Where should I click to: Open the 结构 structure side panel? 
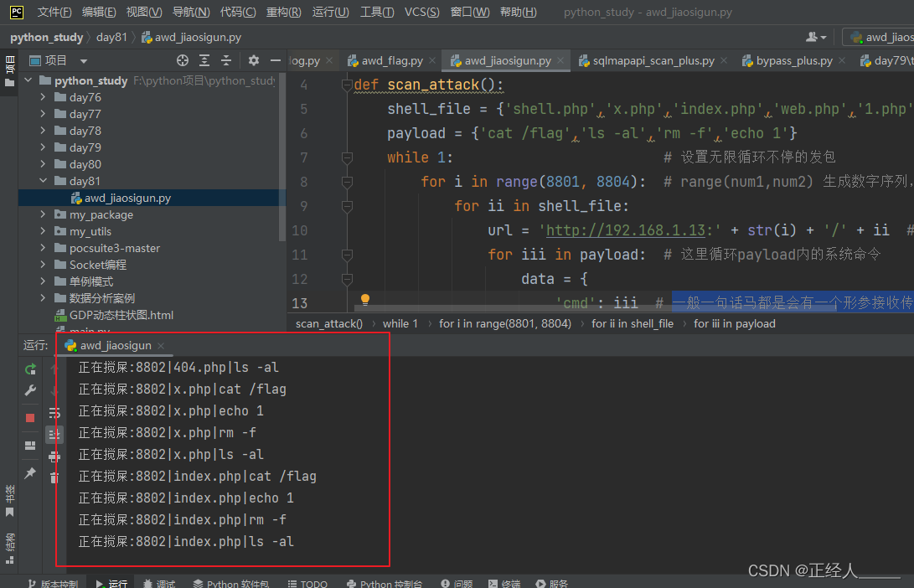click(9, 549)
